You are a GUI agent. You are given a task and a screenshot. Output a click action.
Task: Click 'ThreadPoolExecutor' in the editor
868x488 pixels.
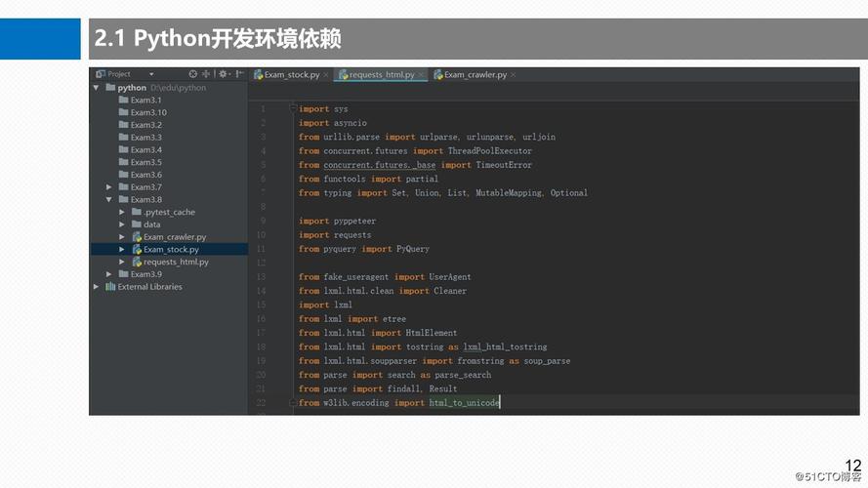(x=490, y=151)
